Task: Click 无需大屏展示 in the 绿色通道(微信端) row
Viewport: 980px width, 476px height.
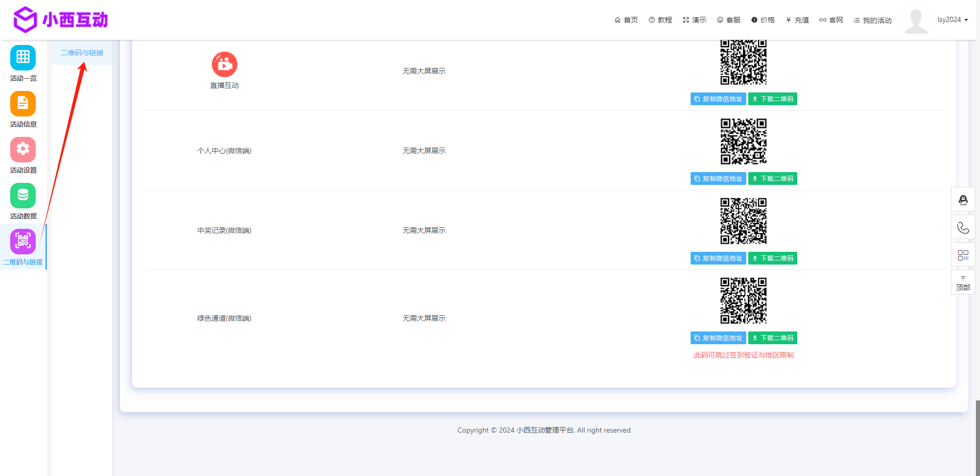Action: point(424,318)
